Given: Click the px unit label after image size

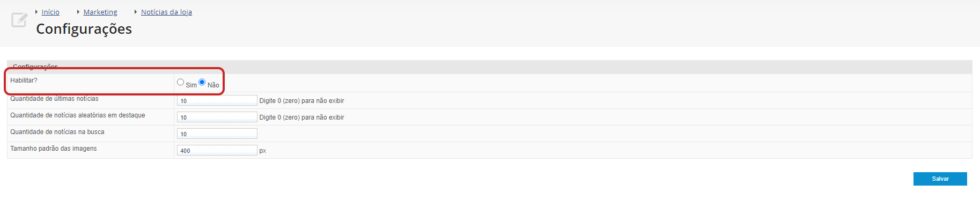Looking at the screenshot, I should click(263, 151).
